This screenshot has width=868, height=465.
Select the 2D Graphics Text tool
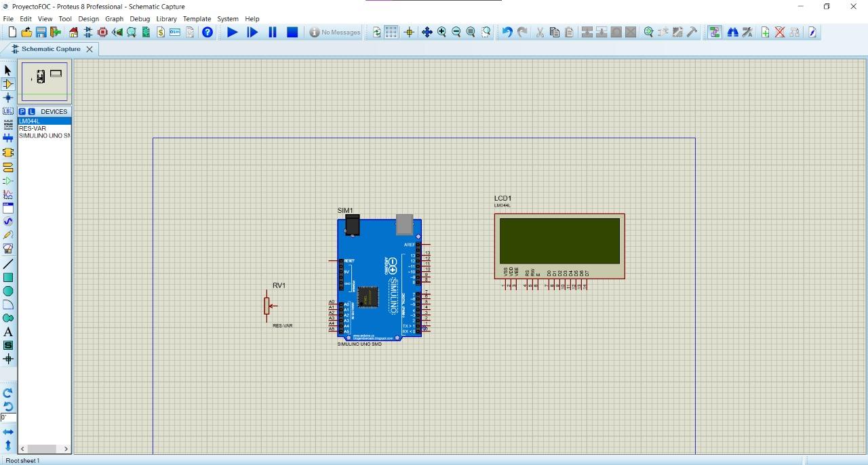[x=8, y=331]
